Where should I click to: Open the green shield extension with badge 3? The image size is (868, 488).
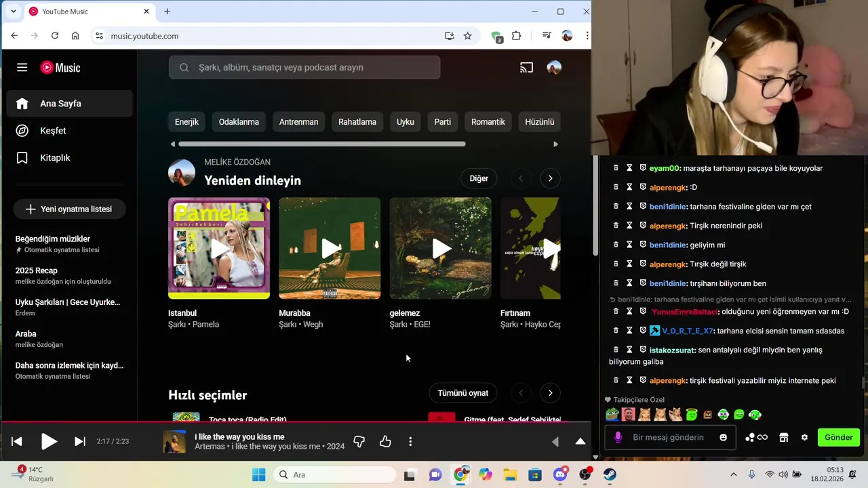(x=496, y=37)
